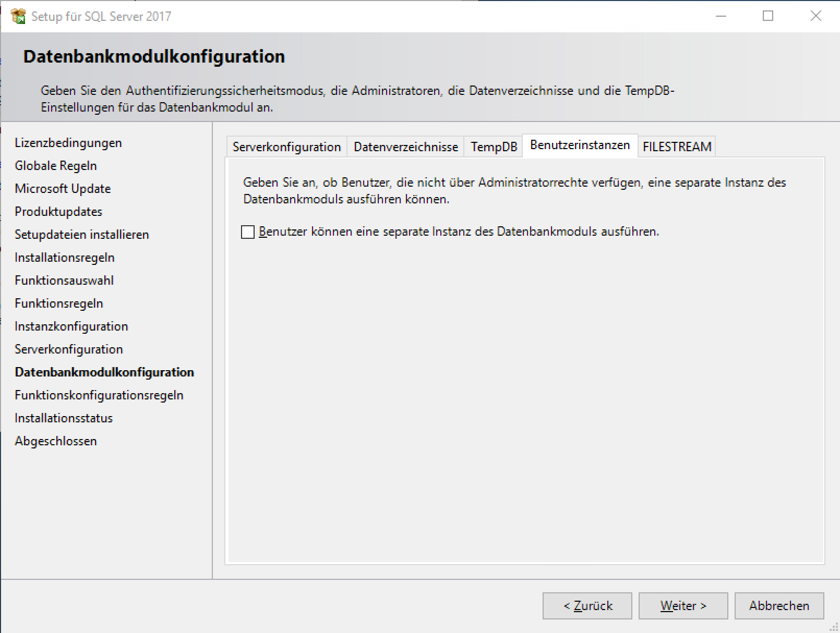Minimize the SQL Server setup window
This screenshot has width=840, height=633.
[x=721, y=16]
